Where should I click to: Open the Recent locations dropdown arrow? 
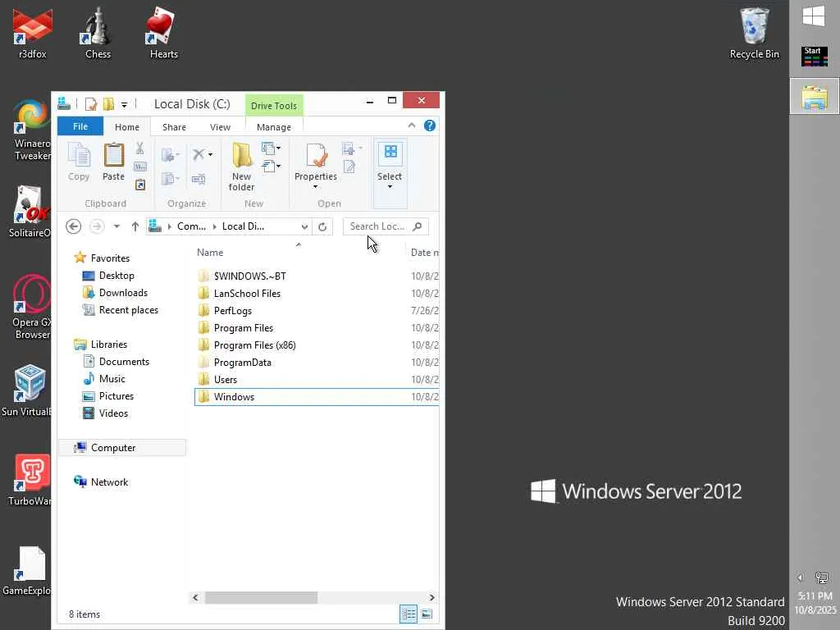pyautogui.click(x=116, y=226)
